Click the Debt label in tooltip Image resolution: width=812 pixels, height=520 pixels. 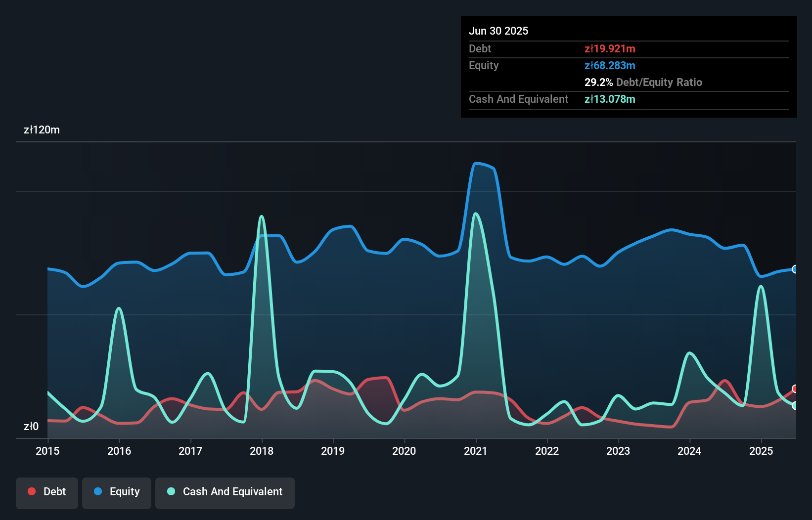tap(480, 48)
